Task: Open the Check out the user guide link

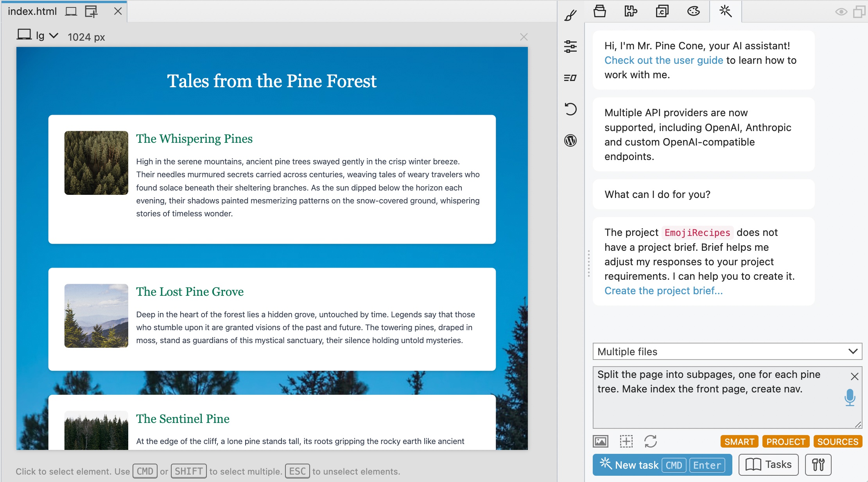Action: tap(664, 60)
